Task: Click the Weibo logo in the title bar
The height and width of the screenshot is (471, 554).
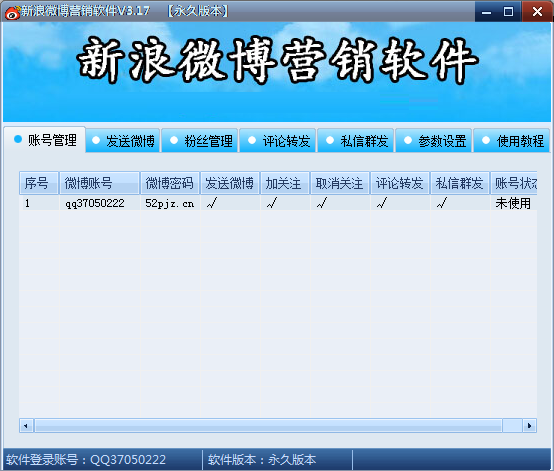Action: click(12, 12)
